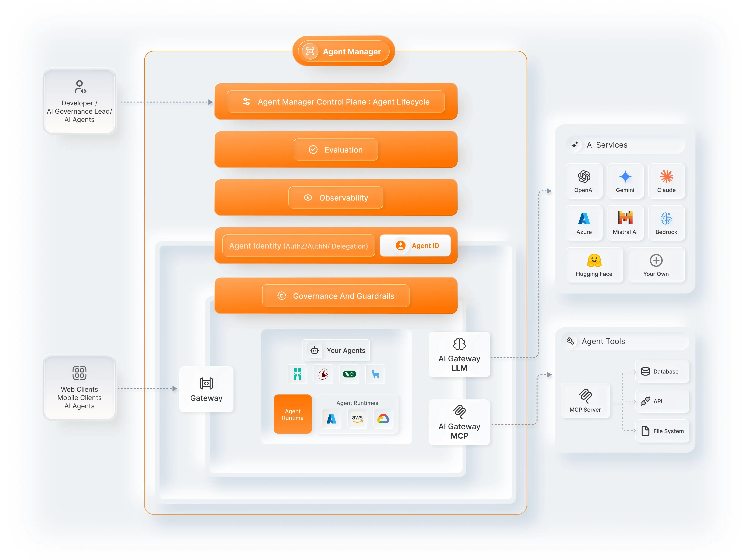
Task: Click the AI Gateway LLM card
Action: click(x=459, y=354)
